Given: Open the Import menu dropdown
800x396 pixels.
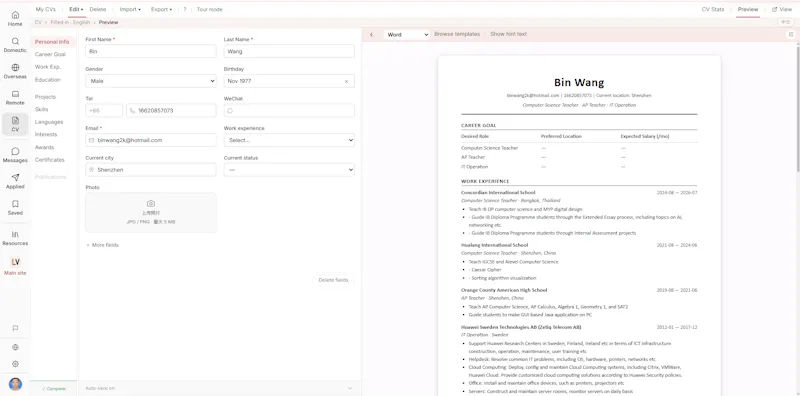Looking at the screenshot, I should (130, 9).
